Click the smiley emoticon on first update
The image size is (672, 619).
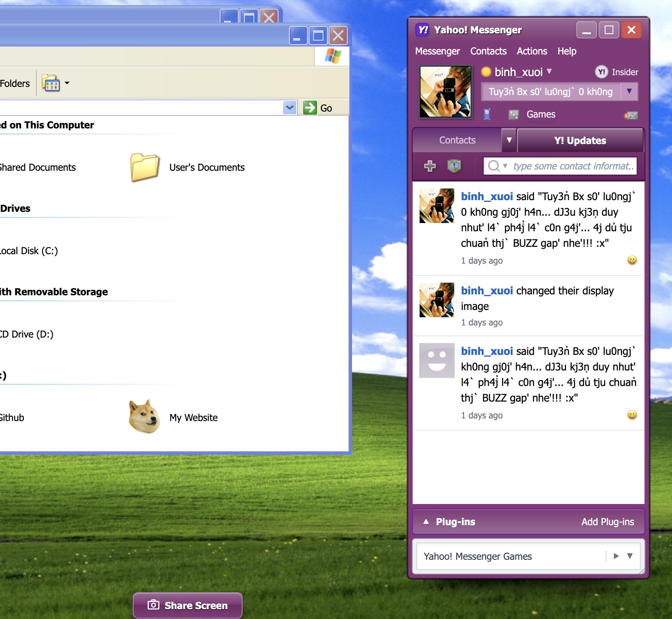click(632, 260)
